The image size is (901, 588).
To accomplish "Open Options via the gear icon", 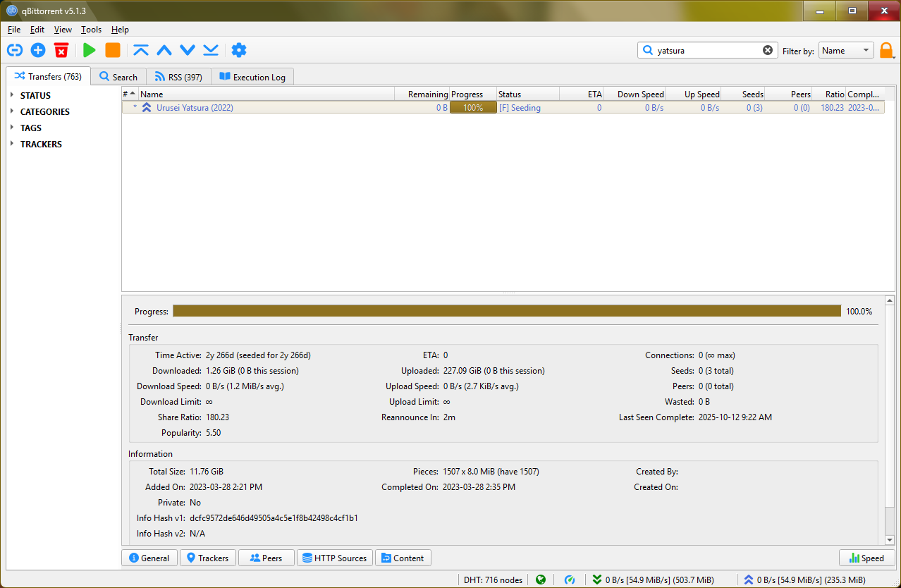I will click(239, 50).
